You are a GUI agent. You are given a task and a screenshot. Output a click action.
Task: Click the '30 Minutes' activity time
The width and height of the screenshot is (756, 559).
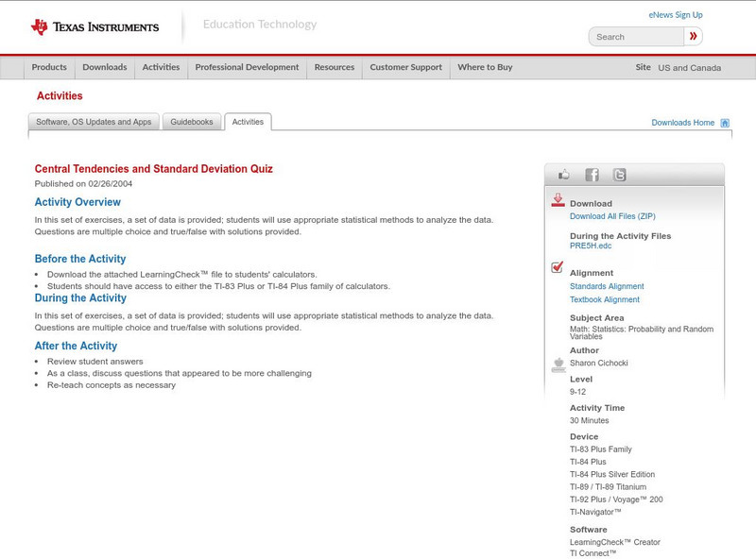(x=589, y=420)
